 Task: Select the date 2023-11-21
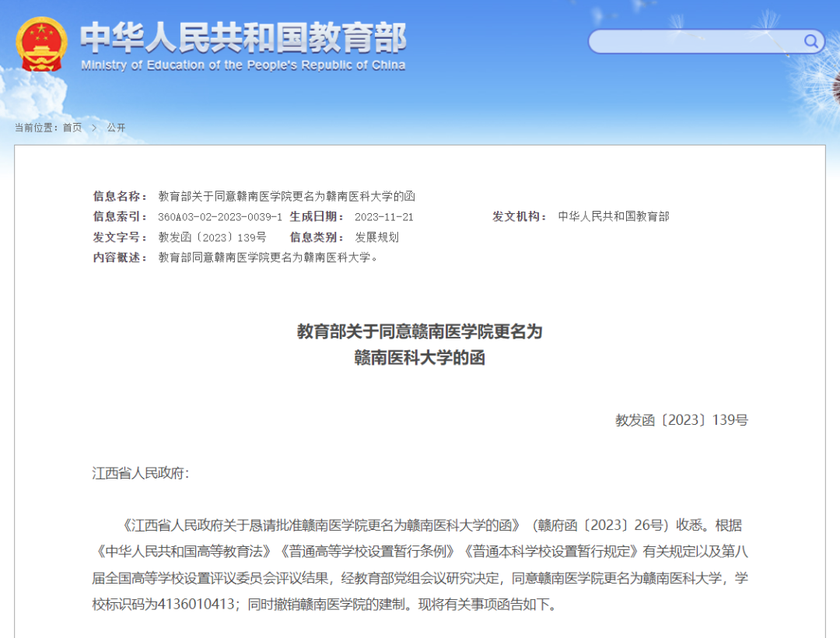tap(384, 217)
